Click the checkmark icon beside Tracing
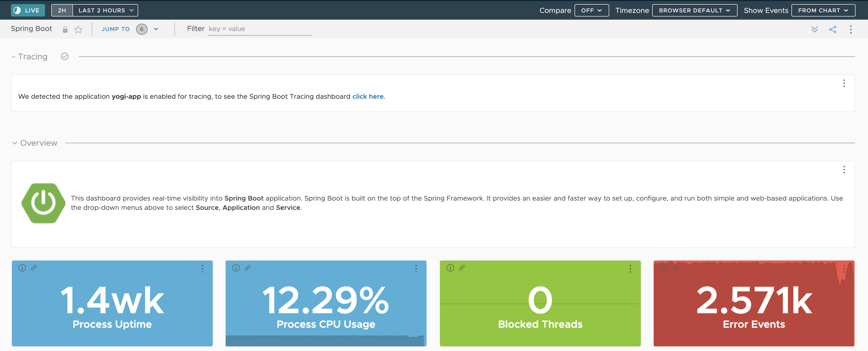This screenshot has width=868, height=351. point(65,57)
